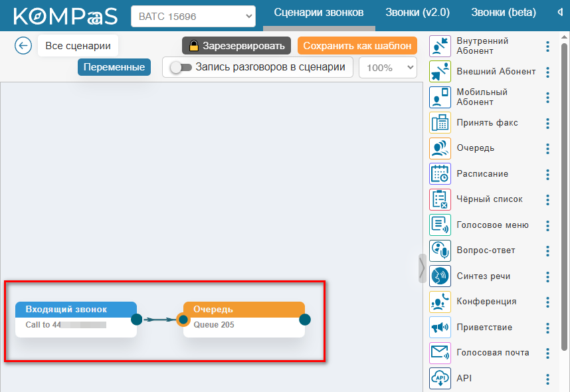The height and width of the screenshot is (392, 570).
Task: Open options dots for Чёрный список
Action: click(x=547, y=199)
